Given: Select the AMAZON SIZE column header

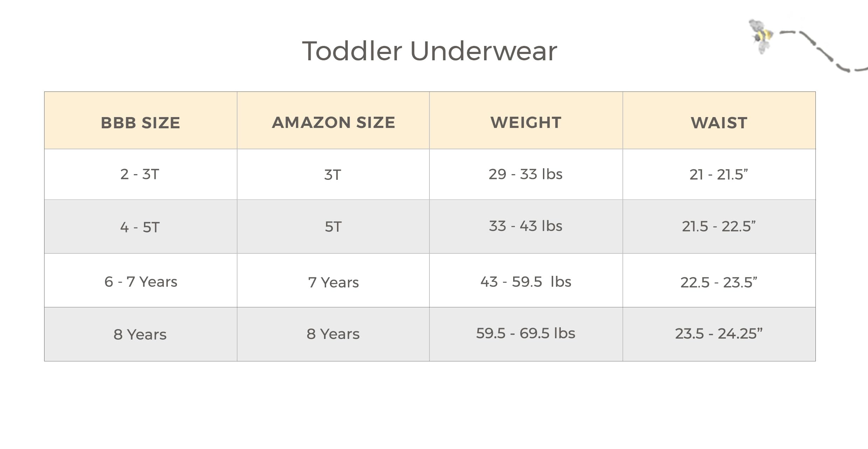Looking at the screenshot, I should (333, 120).
